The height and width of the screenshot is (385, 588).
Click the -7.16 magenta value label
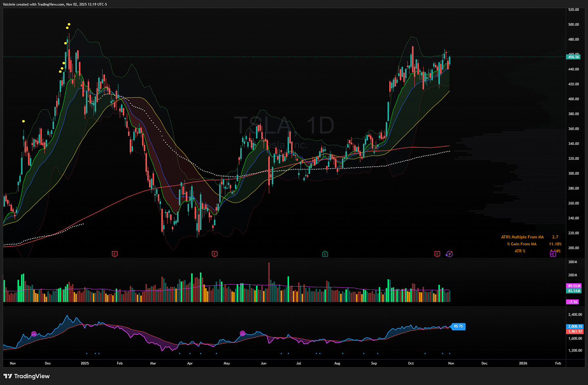[573, 302]
